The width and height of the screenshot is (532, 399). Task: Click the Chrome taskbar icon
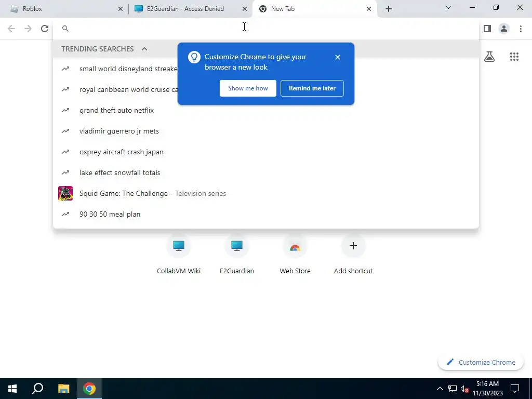pos(89,389)
